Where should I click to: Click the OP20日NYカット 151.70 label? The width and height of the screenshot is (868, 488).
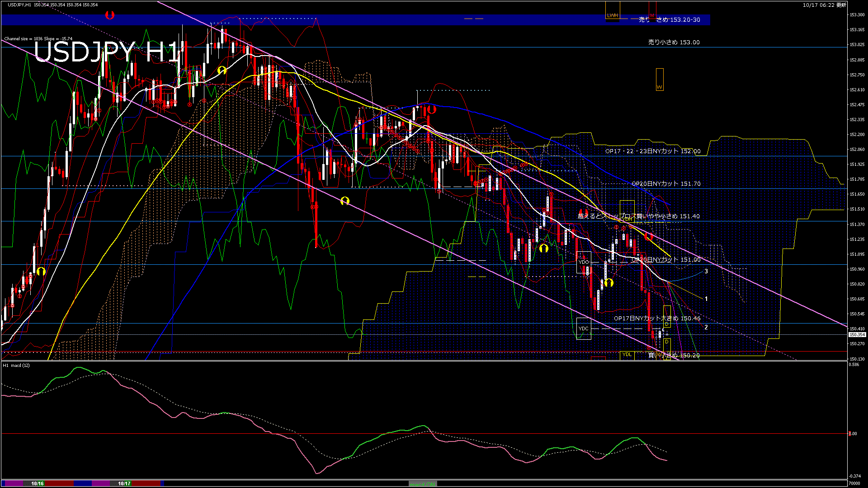(x=666, y=183)
